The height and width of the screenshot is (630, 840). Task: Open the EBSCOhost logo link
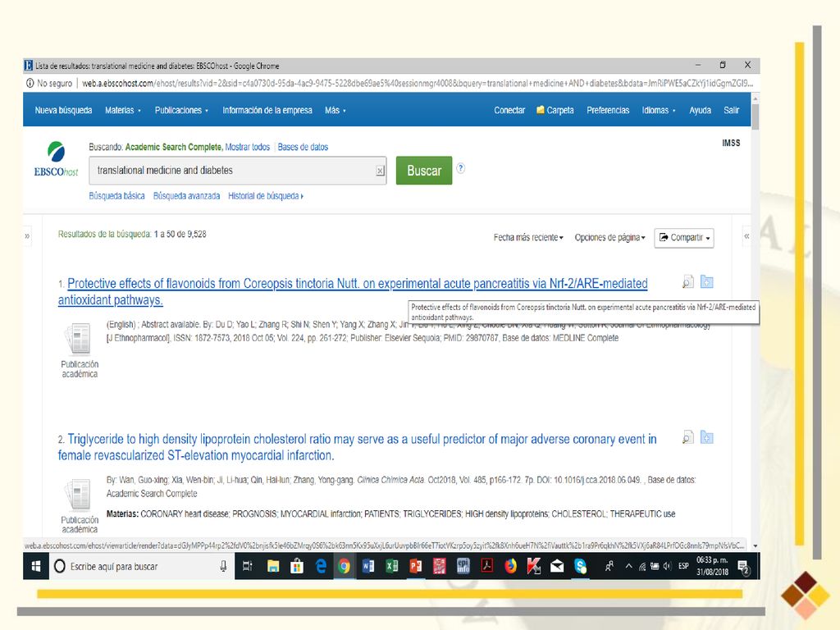[x=56, y=159]
